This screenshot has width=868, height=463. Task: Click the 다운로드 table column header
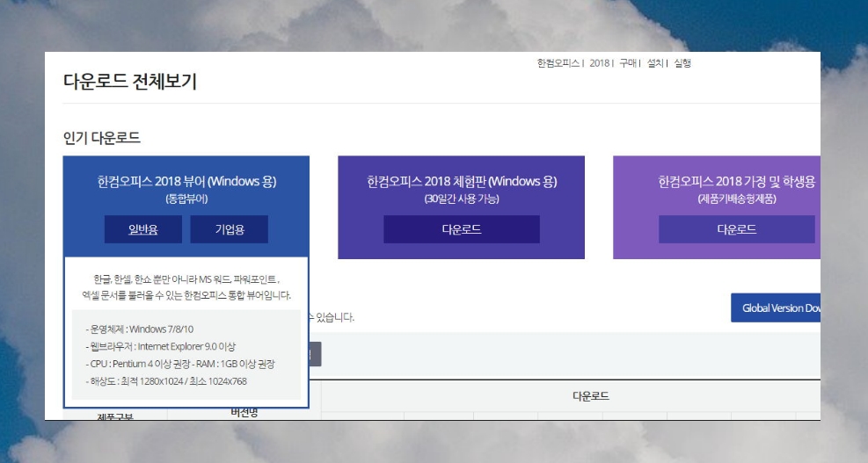[591, 396]
